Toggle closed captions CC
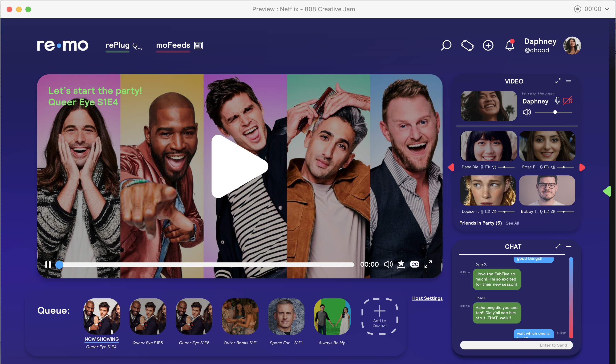 (415, 264)
